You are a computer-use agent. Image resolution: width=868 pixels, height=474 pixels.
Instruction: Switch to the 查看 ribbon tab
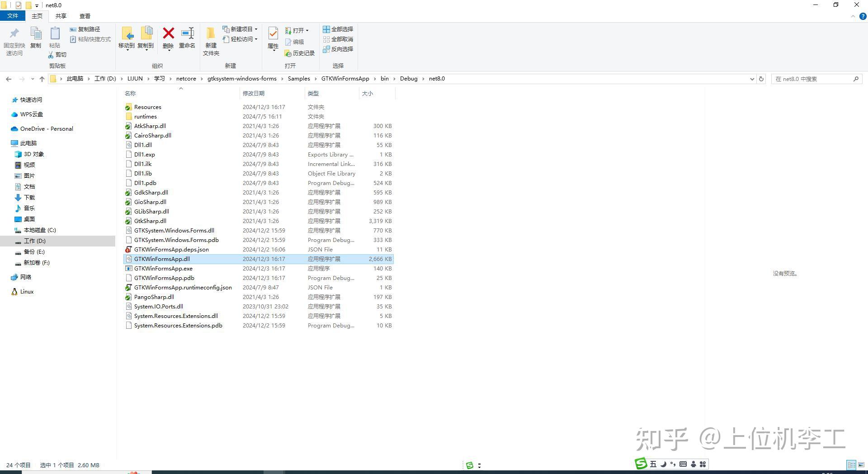[84, 16]
